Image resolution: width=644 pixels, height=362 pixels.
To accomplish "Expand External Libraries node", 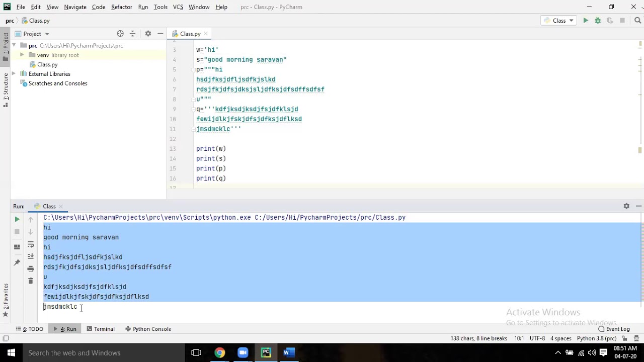I will 14,74.
